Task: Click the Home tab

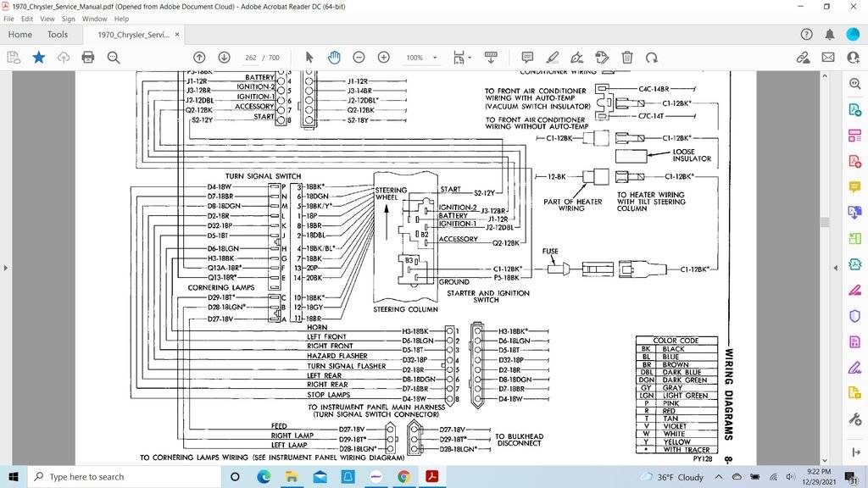Action: pos(19,35)
